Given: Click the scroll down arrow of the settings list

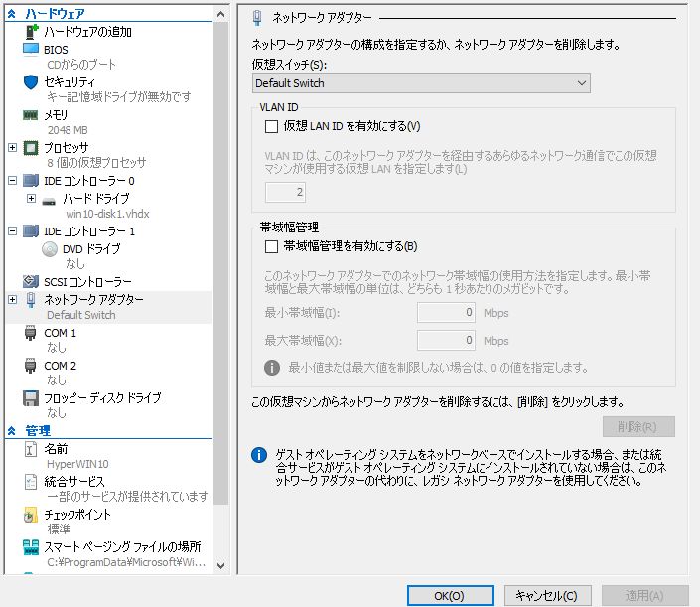Looking at the screenshot, I should click(x=220, y=566).
